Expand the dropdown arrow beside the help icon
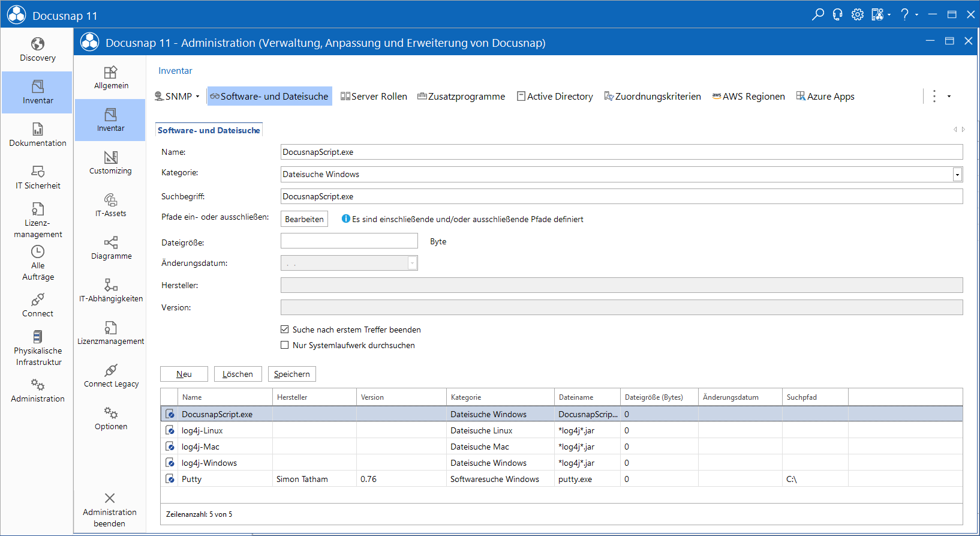The height and width of the screenshot is (536, 980). pyautogui.click(x=916, y=15)
